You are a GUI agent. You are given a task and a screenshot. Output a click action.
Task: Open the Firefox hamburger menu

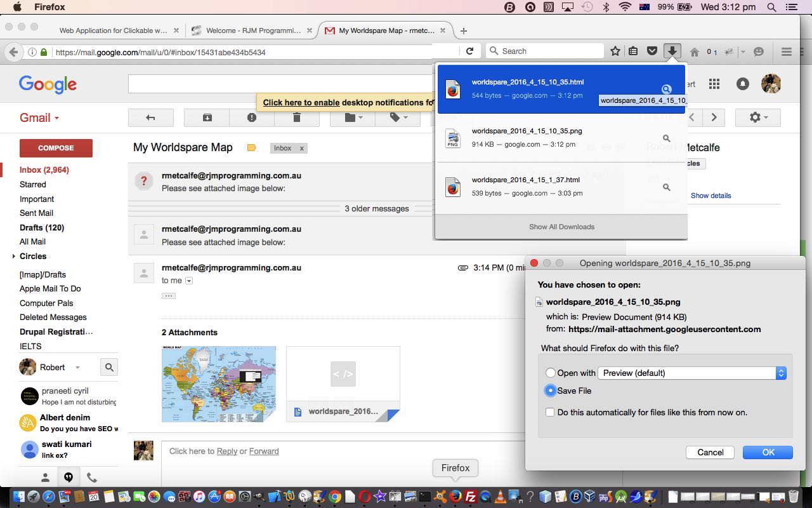(x=787, y=52)
